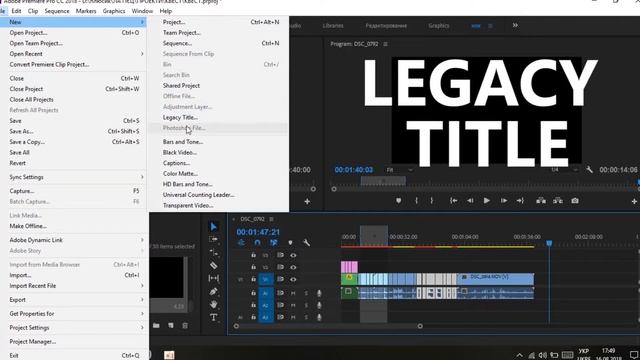Click Mark In brace in program monitor

pyautogui.click(x=416, y=200)
